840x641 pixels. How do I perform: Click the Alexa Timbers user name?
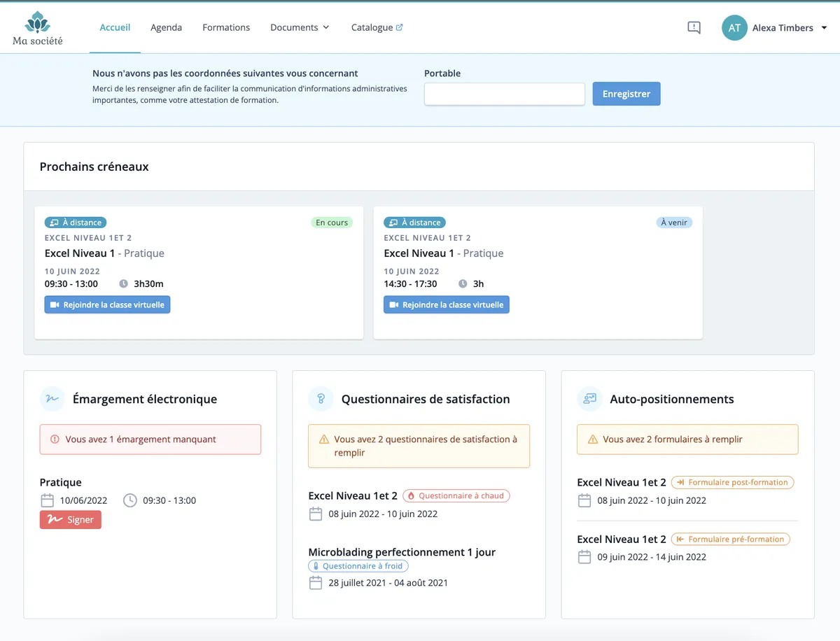click(x=783, y=28)
